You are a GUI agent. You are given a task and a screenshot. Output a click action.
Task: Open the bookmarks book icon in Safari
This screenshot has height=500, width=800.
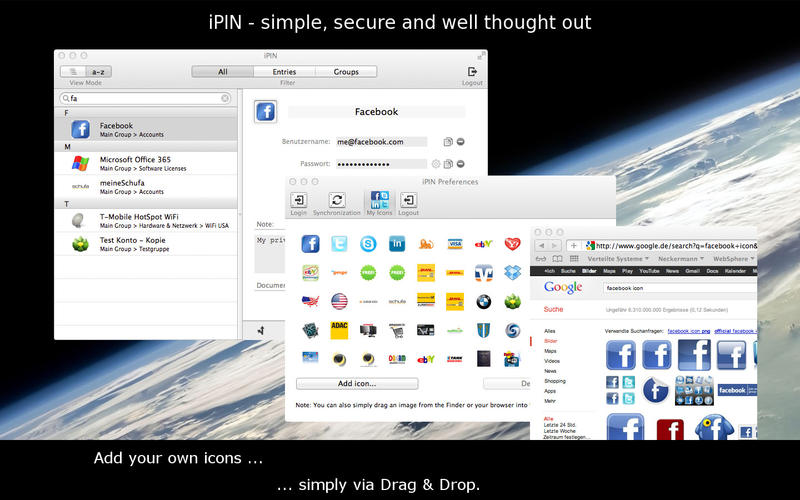558,259
